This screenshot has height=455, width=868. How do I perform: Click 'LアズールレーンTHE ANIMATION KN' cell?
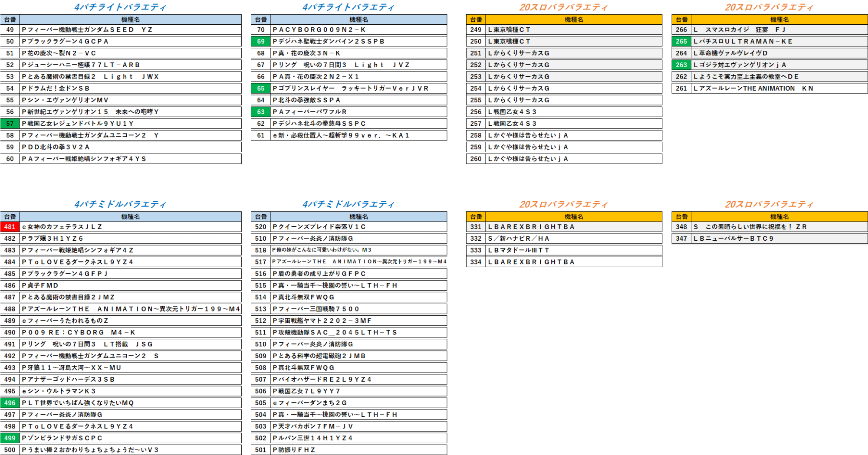tap(779, 88)
